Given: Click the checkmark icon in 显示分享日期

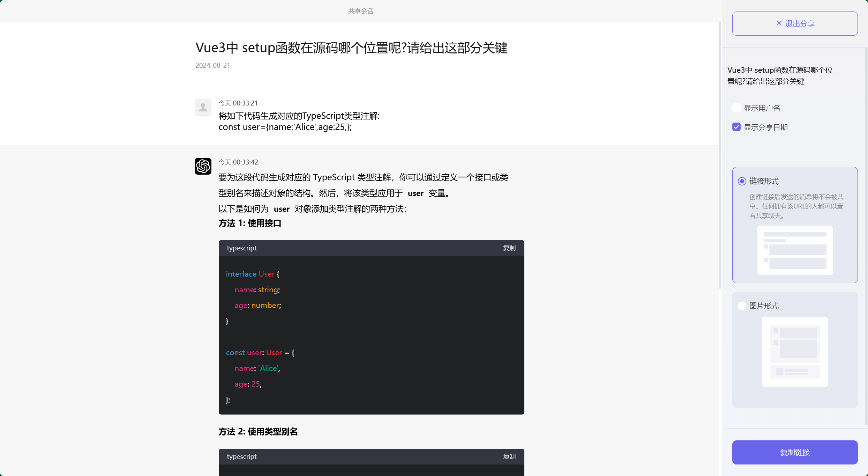Looking at the screenshot, I should pos(736,126).
